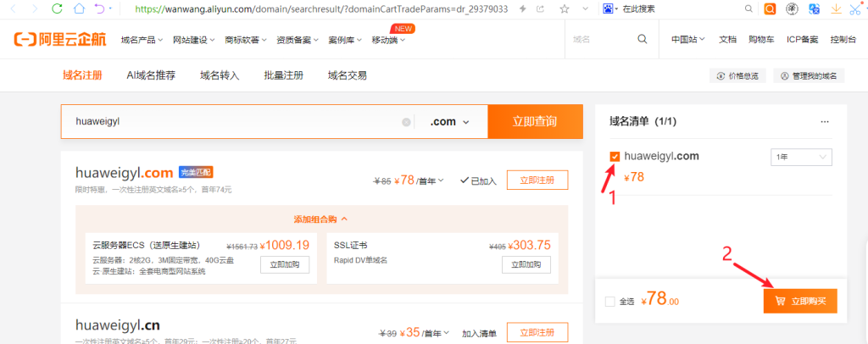Open the domain list three-dot menu

[825, 122]
